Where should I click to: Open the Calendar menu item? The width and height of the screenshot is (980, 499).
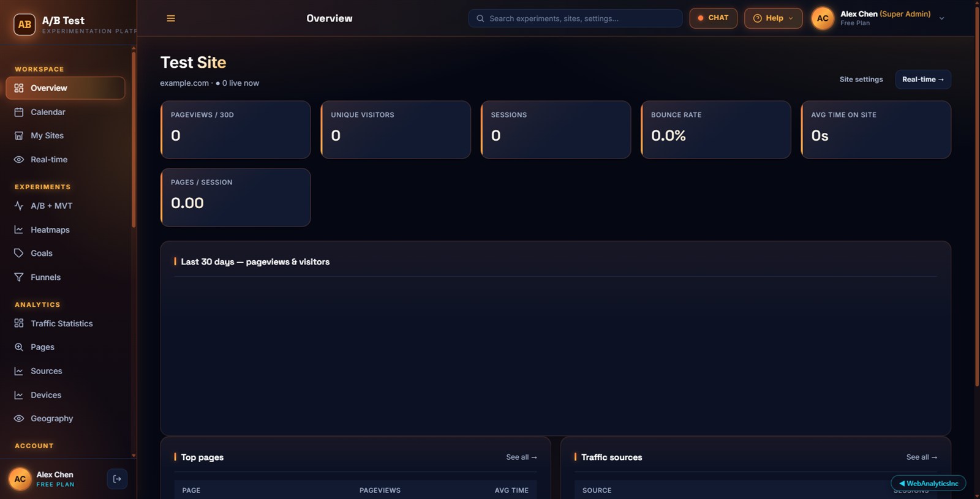pyautogui.click(x=66, y=112)
